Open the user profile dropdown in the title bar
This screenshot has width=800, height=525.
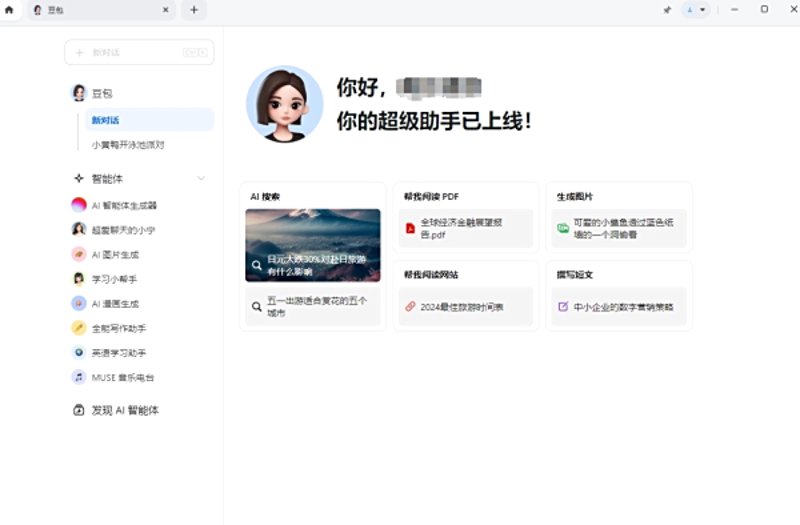695,10
